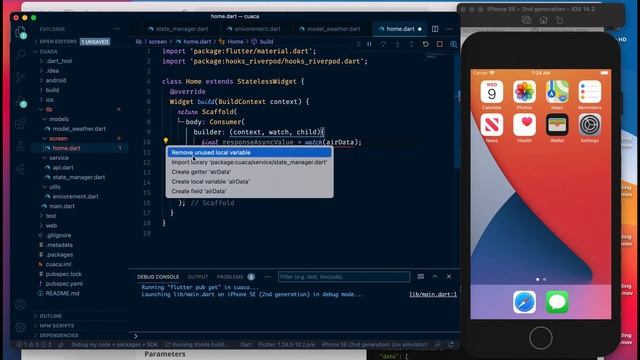
Task: Click the green Hot Reload restart icon
Action: (425, 44)
